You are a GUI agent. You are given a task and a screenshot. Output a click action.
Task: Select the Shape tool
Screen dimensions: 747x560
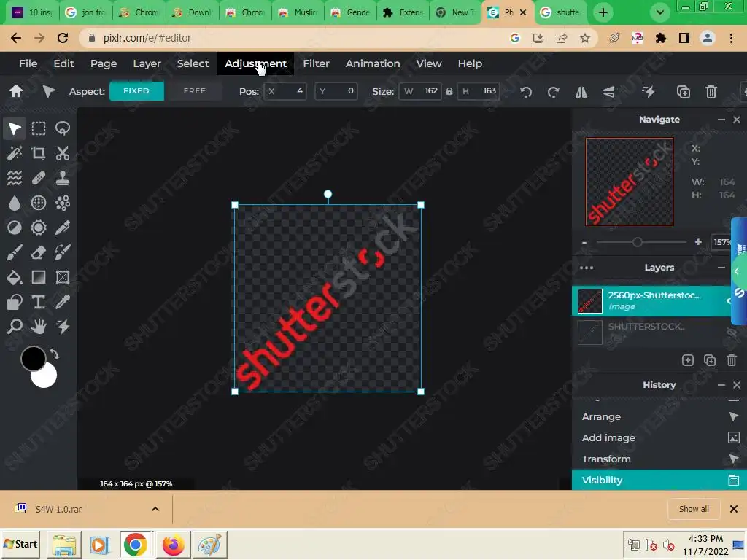[15, 302]
